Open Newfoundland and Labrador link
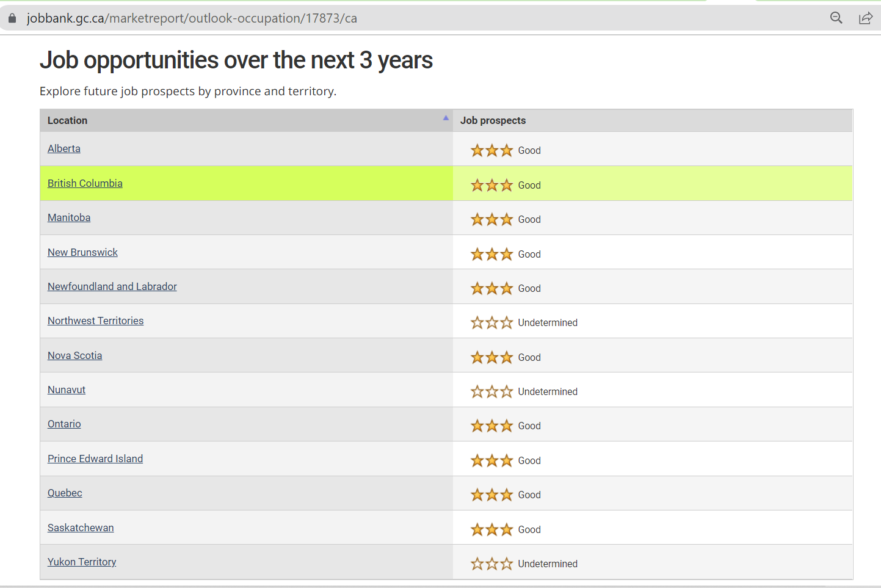This screenshot has height=588, width=881. coord(112,286)
